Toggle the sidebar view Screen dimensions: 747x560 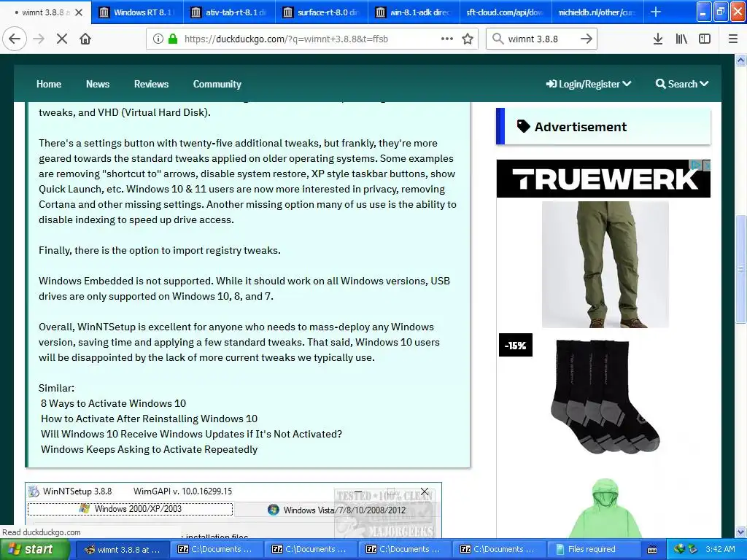(705, 39)
